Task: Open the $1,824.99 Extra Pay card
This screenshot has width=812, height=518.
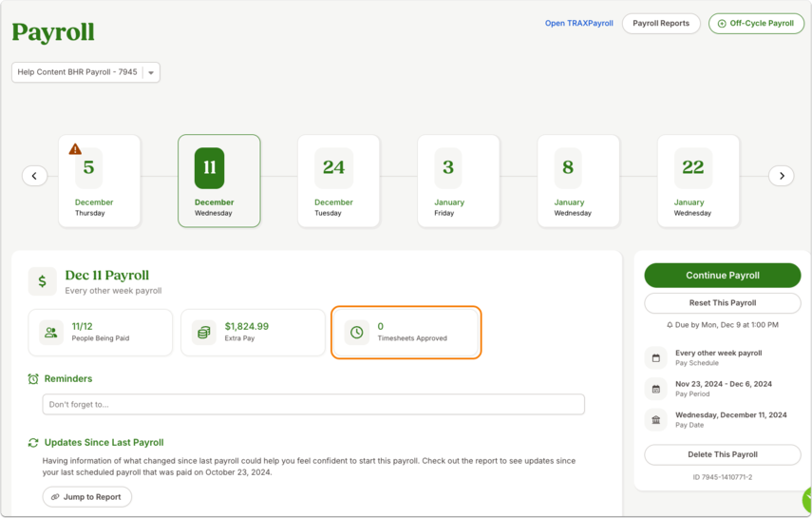Action: [x=253, y=333]
